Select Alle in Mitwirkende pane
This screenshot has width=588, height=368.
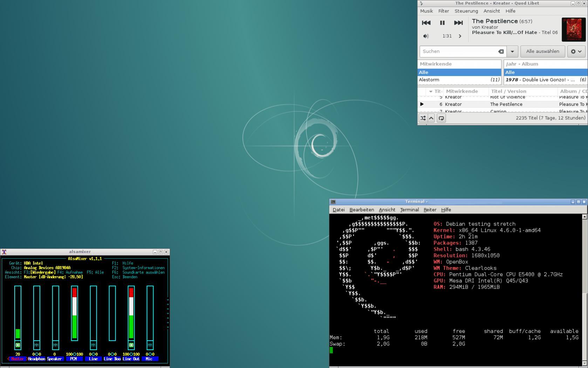[459, 72]
